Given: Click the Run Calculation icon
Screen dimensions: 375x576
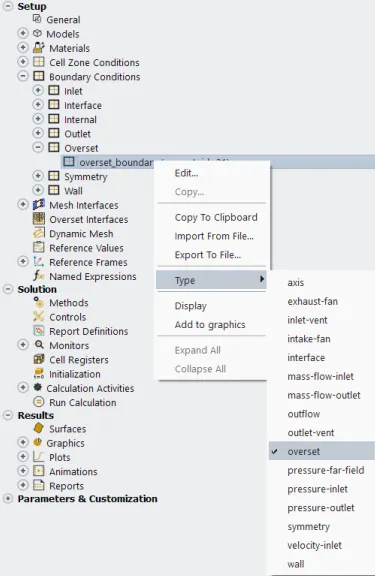Looking at the screenshot, I should [39, 402].
